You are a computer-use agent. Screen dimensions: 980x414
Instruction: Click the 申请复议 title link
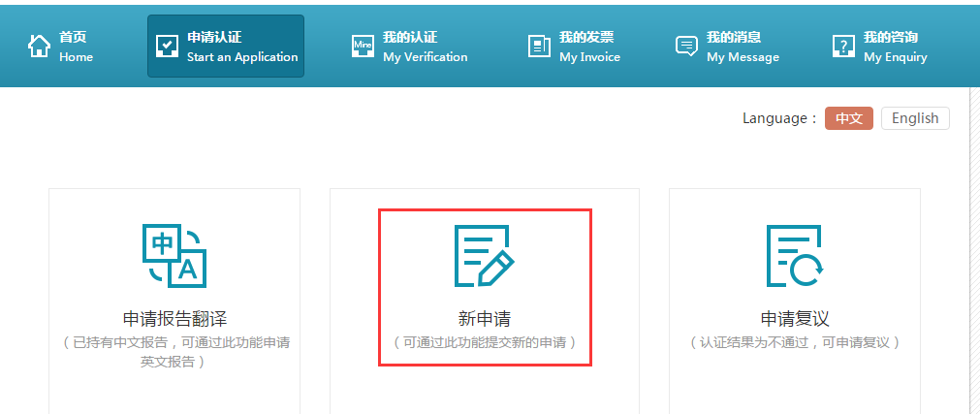tap(794, 319)
